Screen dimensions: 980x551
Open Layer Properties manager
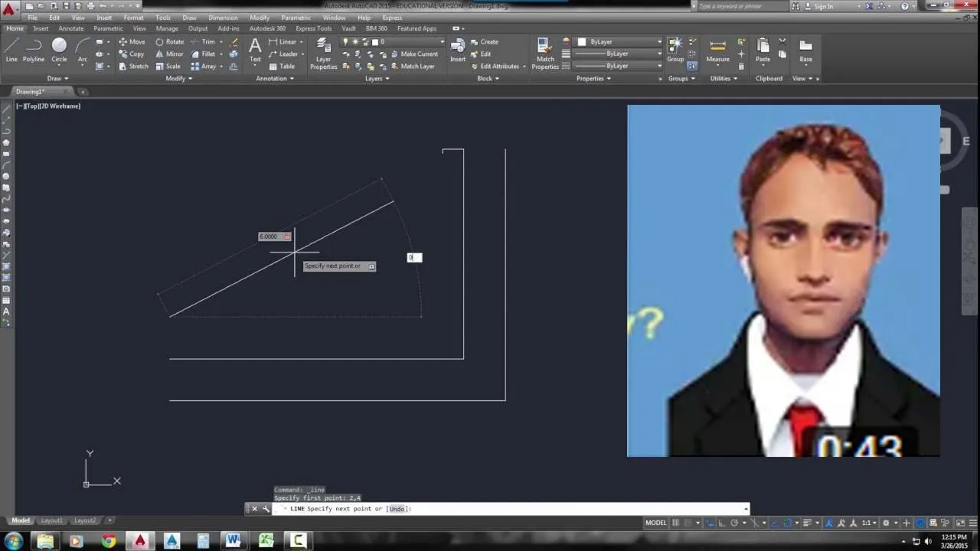tap(323, 54)
